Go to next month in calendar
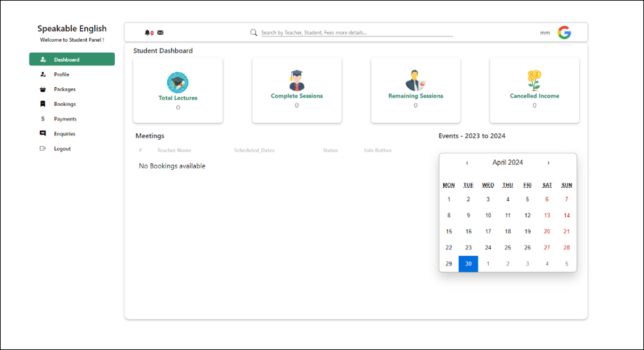The height and width of the screenshot is (350, 644). click(548, 163)
